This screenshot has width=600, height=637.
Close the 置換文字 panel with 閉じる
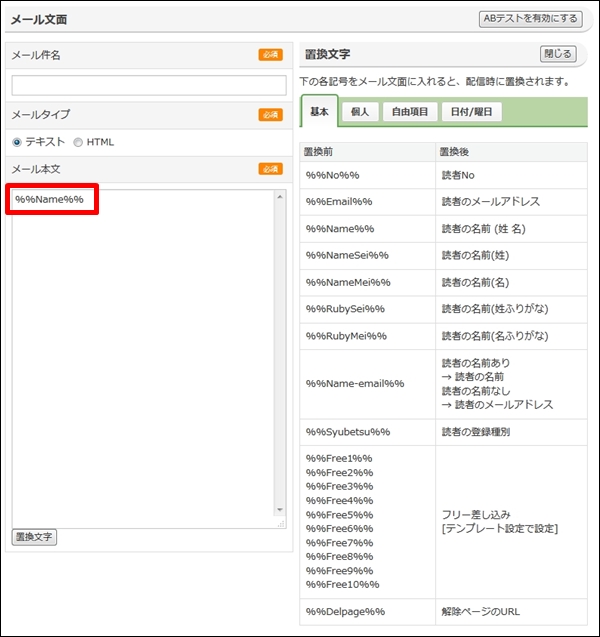tap(558, 54)
